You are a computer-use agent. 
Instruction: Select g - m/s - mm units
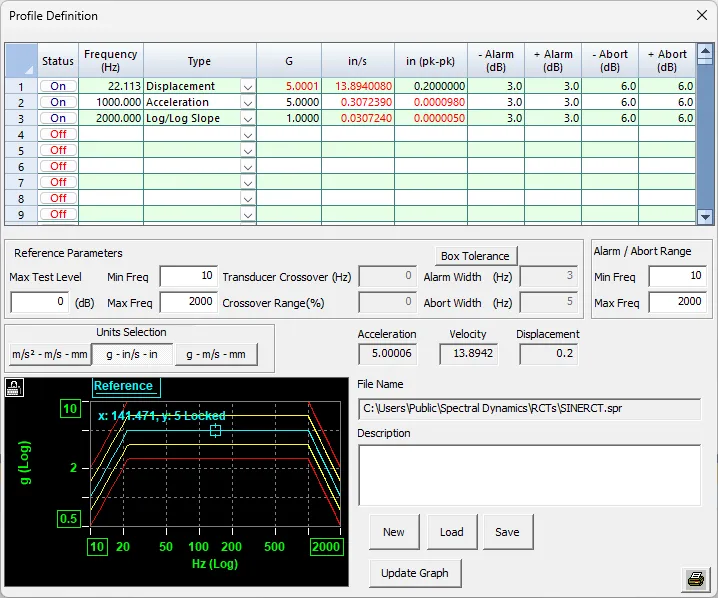pos(216,354)
